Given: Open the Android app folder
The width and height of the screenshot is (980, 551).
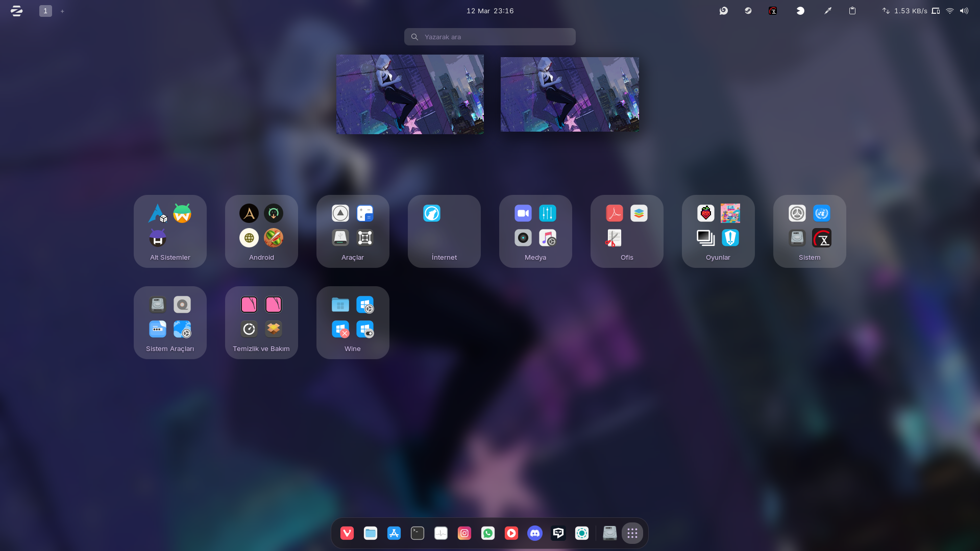Looking at the screenshot, I should 261,231.
